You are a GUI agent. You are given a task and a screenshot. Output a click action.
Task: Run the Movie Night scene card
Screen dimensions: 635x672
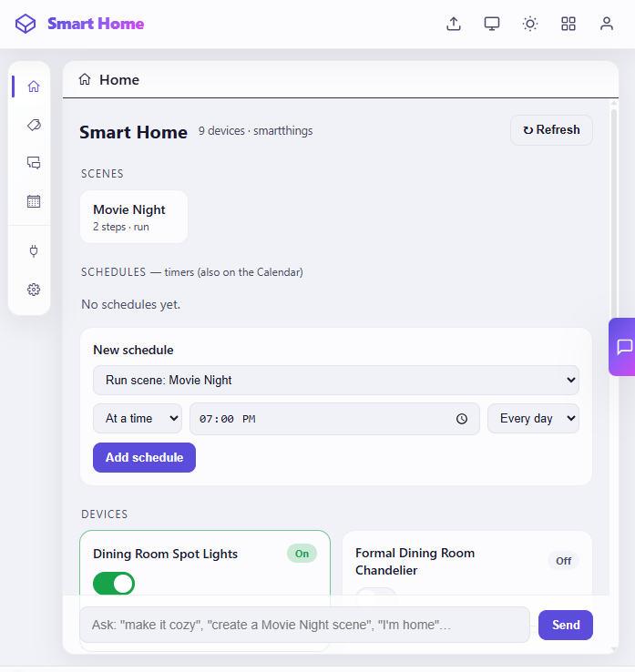[x=134, y=217]
